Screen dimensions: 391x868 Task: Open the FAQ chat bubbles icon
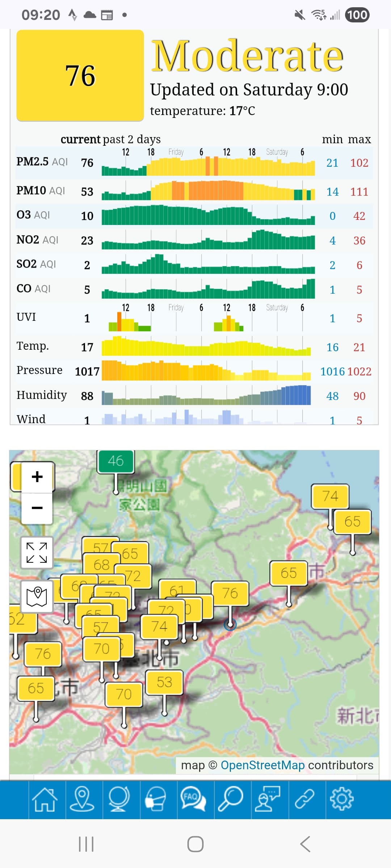tap(193, 799)
